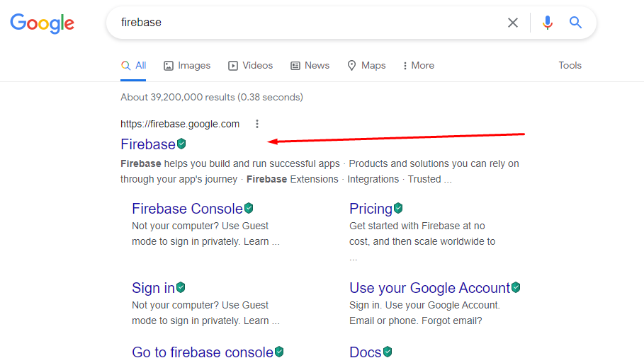Clear the search box text
Viewport: 644px width, 358px height.
pyautogui.click(x=513, y=23)
